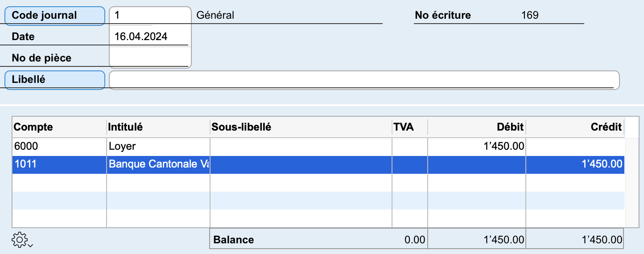Click the Crédit column header

pyautogui.click(x=575, y=127)
